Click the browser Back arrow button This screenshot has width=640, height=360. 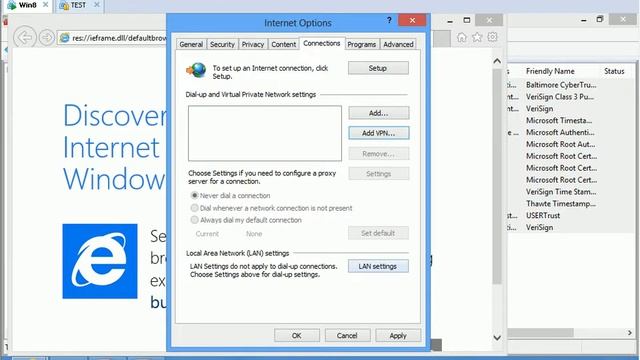pyautogui.click(x=24, y=38)
